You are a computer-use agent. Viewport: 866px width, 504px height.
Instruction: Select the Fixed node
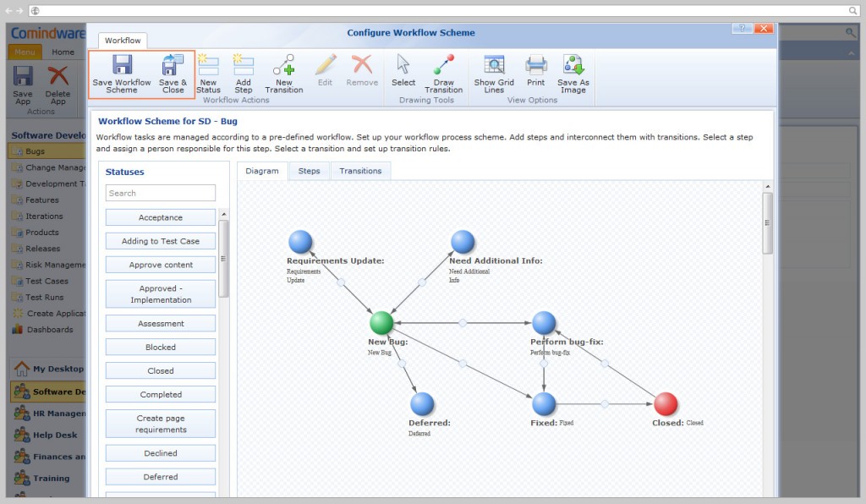544,404
